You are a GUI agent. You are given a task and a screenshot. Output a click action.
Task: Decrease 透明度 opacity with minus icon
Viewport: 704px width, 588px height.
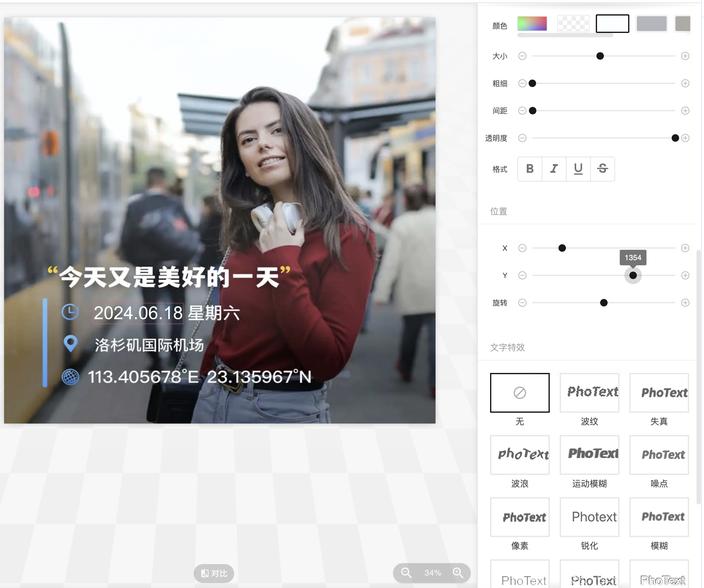(x=522, y=138)
